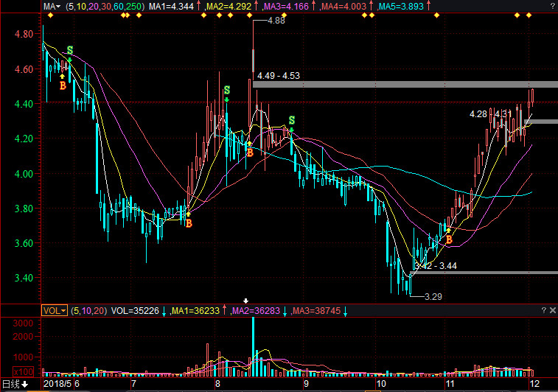This screenshot has height=392, width=558.
Task: Click the help question mark on main chart
Action: pos(543,7)
